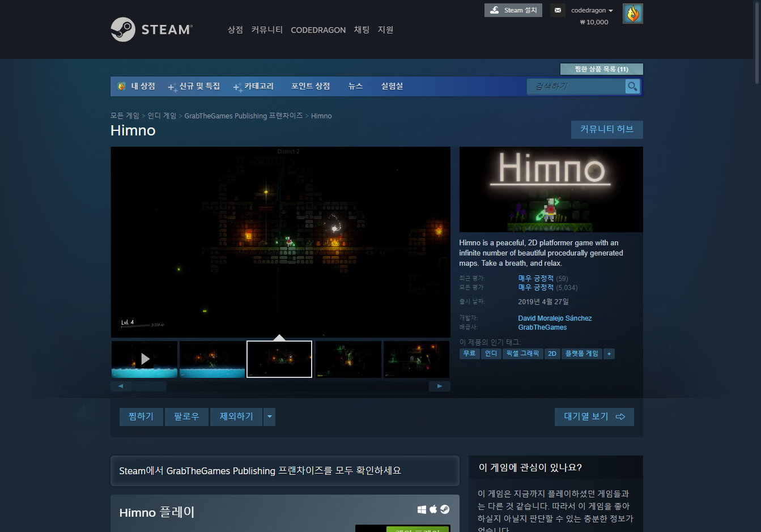Select the 플랫폼 게임 tag
Screen dimensions: 761x532
tap(582, 354)
